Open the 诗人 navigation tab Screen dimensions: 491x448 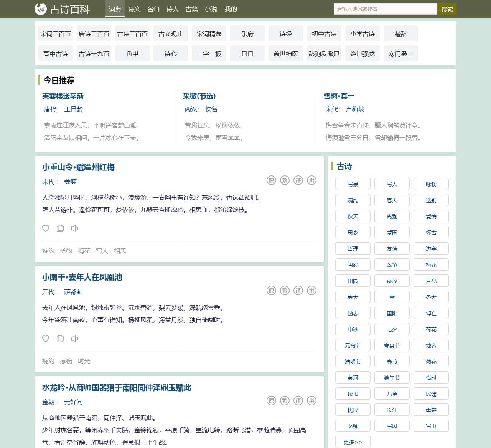(x=172, y=9)
